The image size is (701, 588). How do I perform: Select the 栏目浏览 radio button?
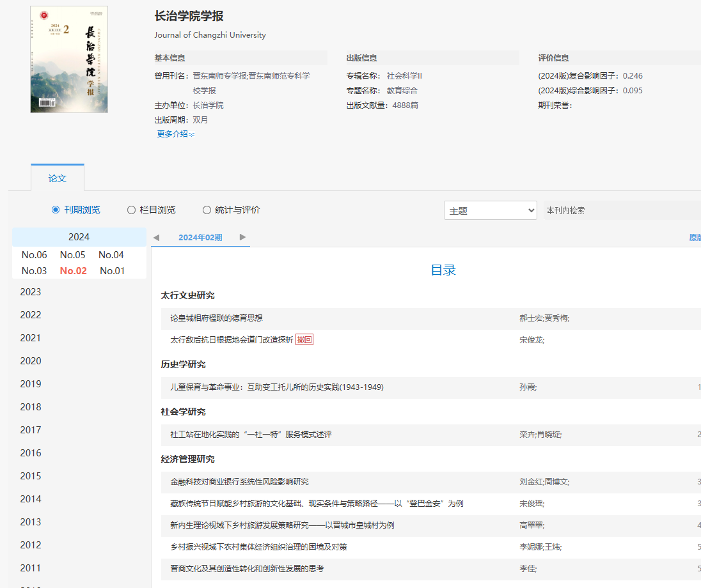(x=131, y=210)
